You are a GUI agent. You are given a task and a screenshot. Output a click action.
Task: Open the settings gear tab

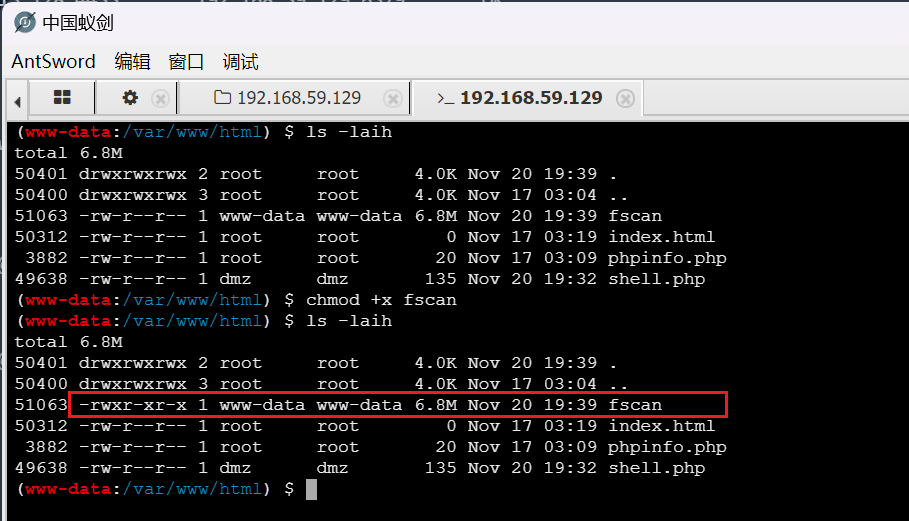tap(130, 98)
